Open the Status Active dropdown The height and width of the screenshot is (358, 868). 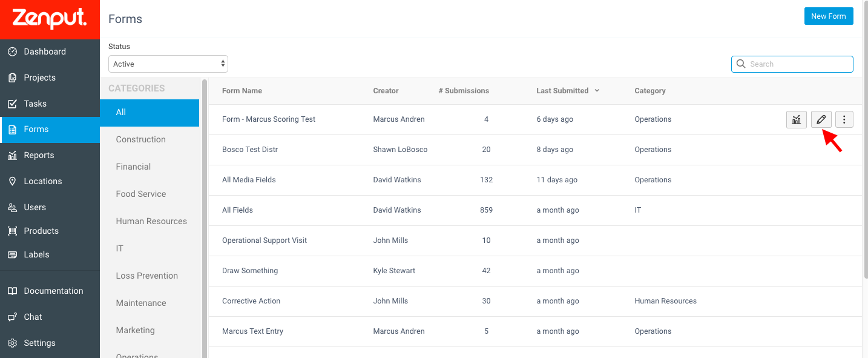[168, 64]
